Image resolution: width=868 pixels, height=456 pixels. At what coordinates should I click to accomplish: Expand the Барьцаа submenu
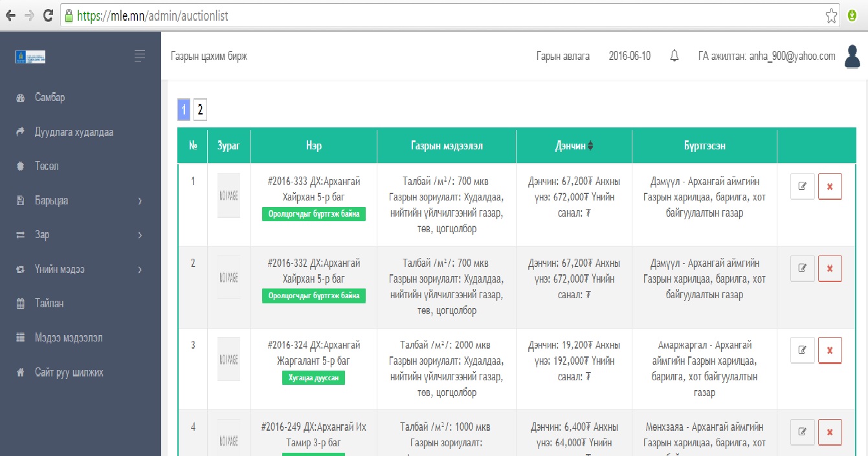pos(80,201)
